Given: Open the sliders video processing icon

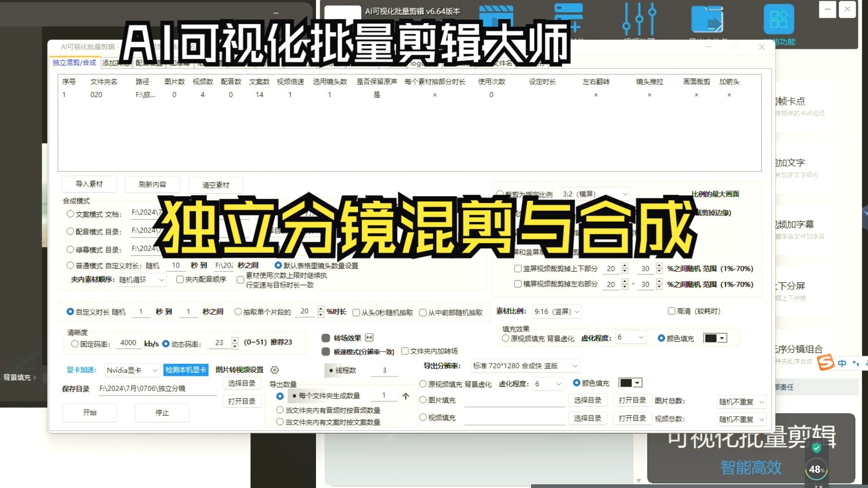Looking at the screenshot, I should click(x=639, y=19).
